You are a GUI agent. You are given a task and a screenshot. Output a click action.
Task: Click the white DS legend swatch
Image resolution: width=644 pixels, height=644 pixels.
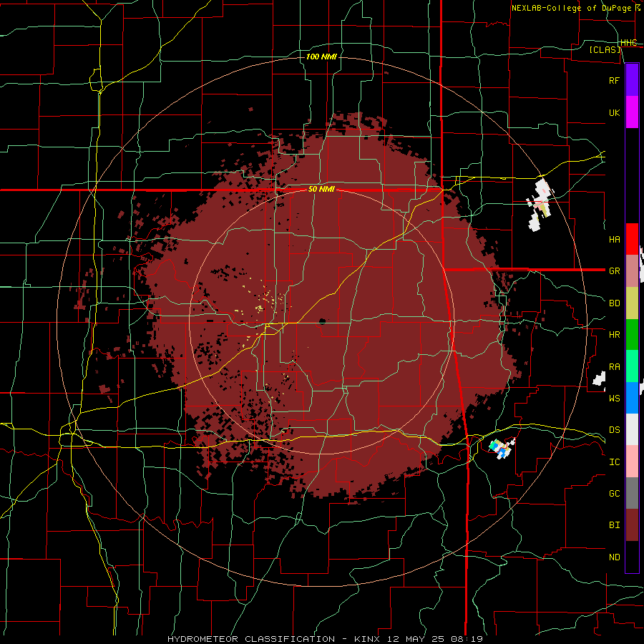632,429
